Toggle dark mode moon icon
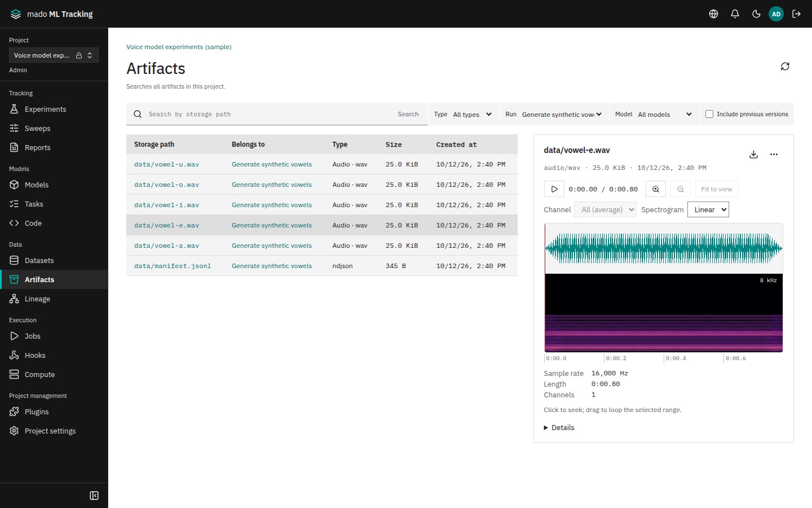 click(x=756, y=14)
